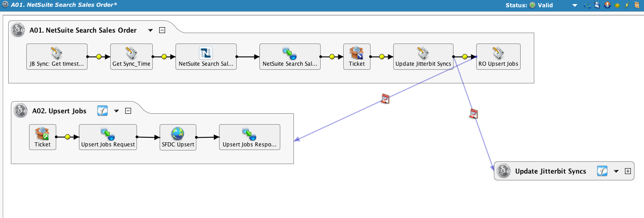Select the NetSuite Search Sal... function node with N logo
The height and width of the screenshot is (218, 644).
tap(206, 57)
